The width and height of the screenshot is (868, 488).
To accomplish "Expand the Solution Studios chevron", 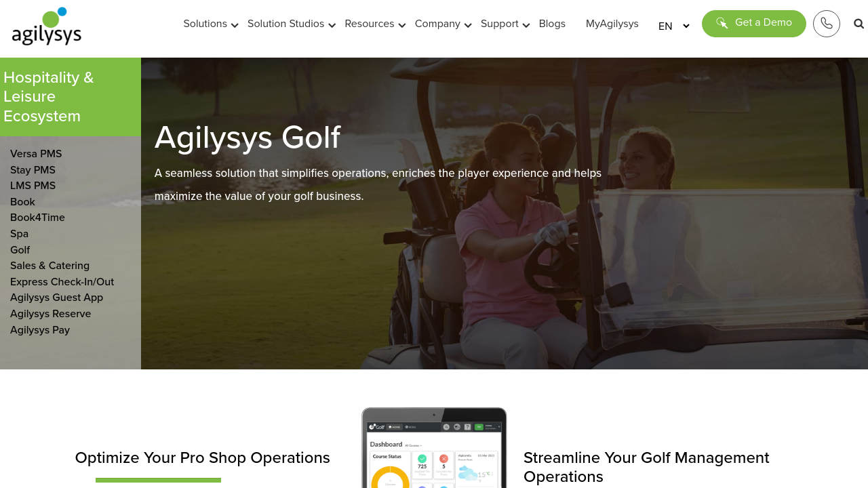I will [332, 26].
